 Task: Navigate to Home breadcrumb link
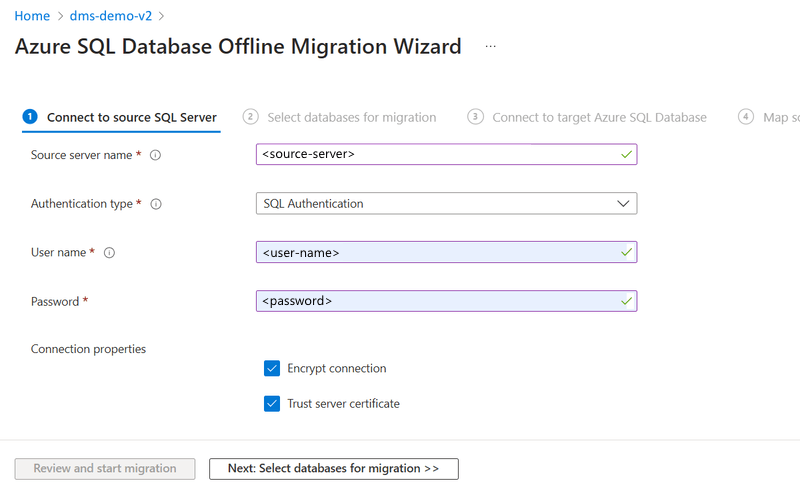click(32, 16)
